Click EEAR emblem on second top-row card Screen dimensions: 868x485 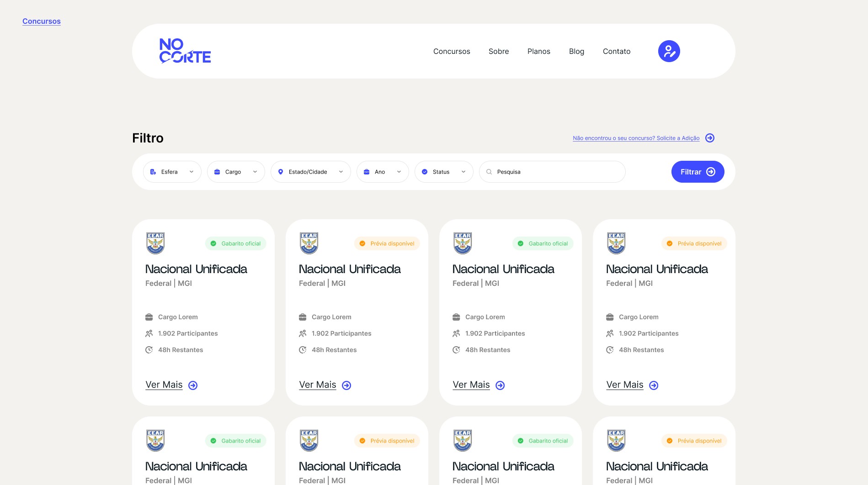click(x=309, y=243)
